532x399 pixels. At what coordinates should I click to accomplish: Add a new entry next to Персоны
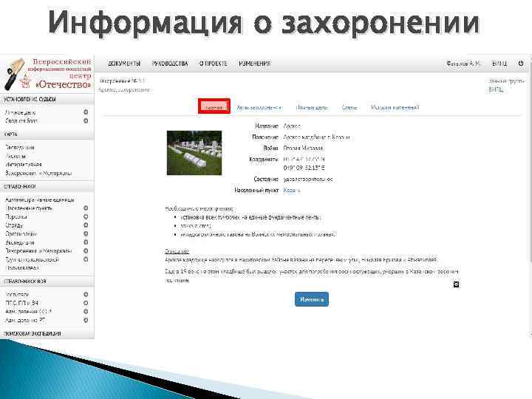pyautogui.click(x=86, y=216)
